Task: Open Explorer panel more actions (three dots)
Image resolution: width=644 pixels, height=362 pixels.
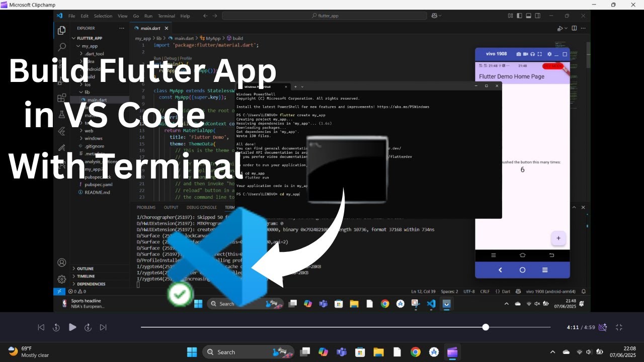Action: [x=122, y=28]
